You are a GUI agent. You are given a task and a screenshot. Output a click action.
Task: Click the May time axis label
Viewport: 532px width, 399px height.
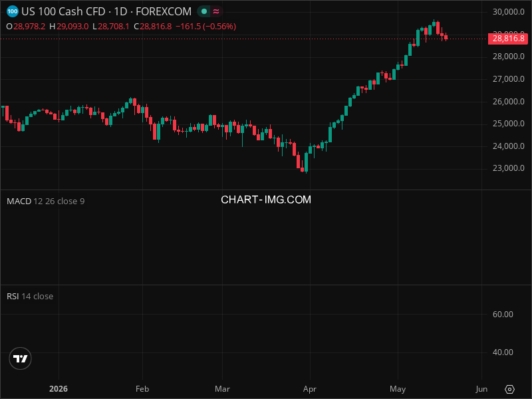(x=398, y=389)
